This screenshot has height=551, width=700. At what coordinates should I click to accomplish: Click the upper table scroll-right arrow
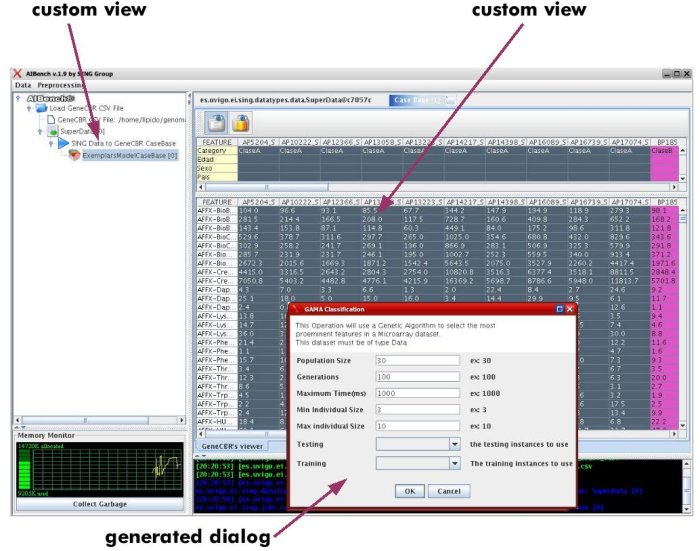tap(674, 187)
